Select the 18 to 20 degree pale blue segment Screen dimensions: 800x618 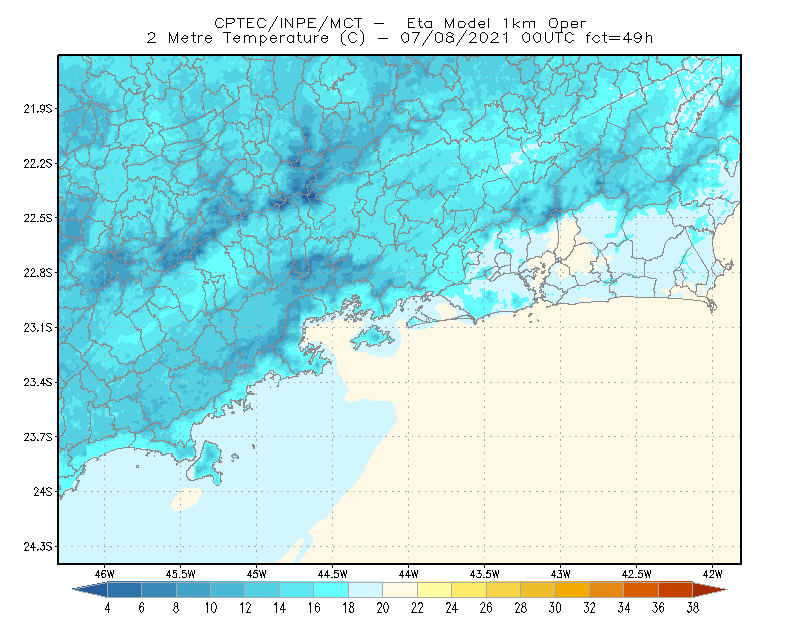pyautogui.click(x=365, y=590)
